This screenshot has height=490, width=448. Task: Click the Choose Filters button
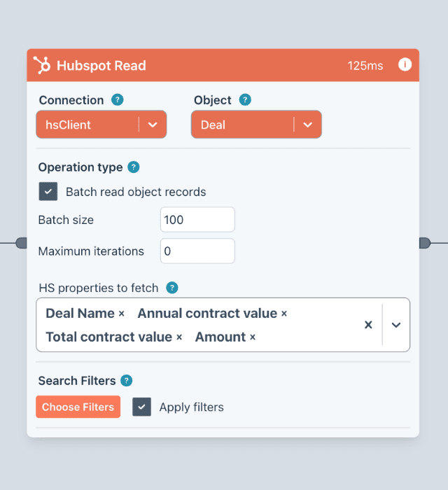pos(78,407)
